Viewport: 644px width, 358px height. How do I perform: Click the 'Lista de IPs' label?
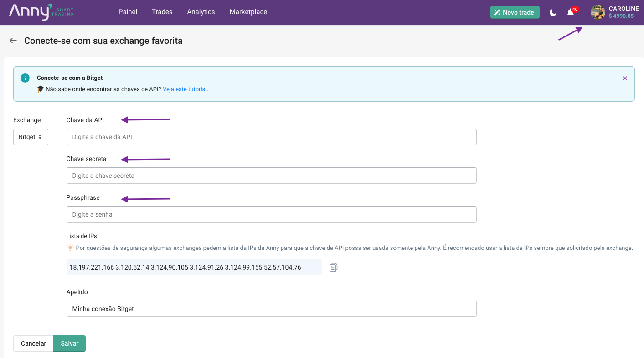click(x=82, y=236)
